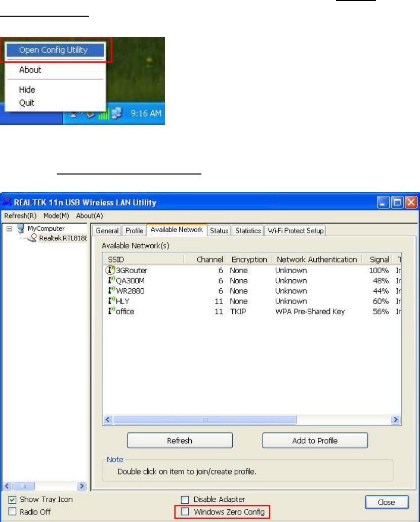This screenshot has width=420, height=522.
Task: Open the Refresh(R) menu
Action: point(20,215)
